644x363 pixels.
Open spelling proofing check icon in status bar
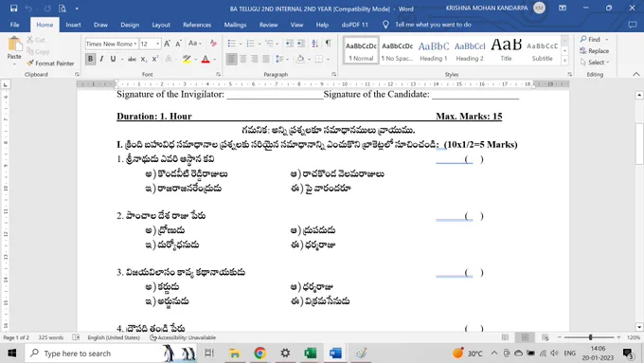[x=76, y=337]
